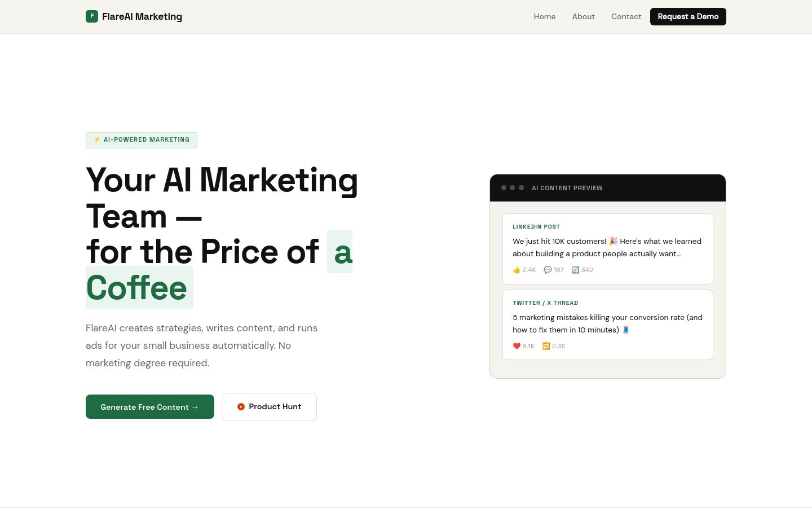Screen dimensions: 812x508
Task: Go to the About page
Action: click(x=584, y=16)
